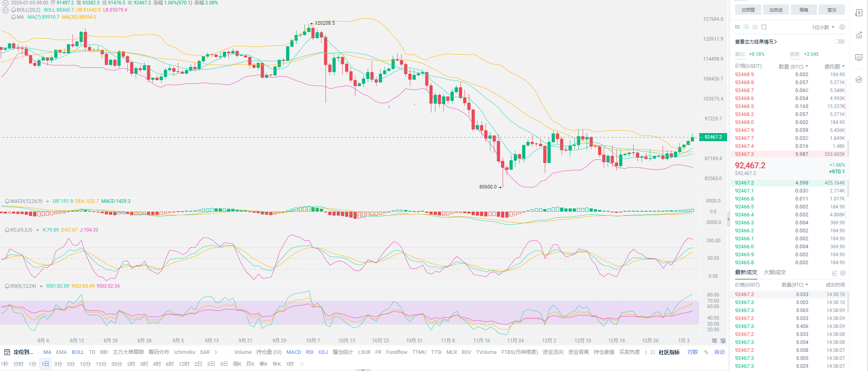Toggle the 查看主力挂单情况 switch
868x371 pixels.
coord(839,41)
